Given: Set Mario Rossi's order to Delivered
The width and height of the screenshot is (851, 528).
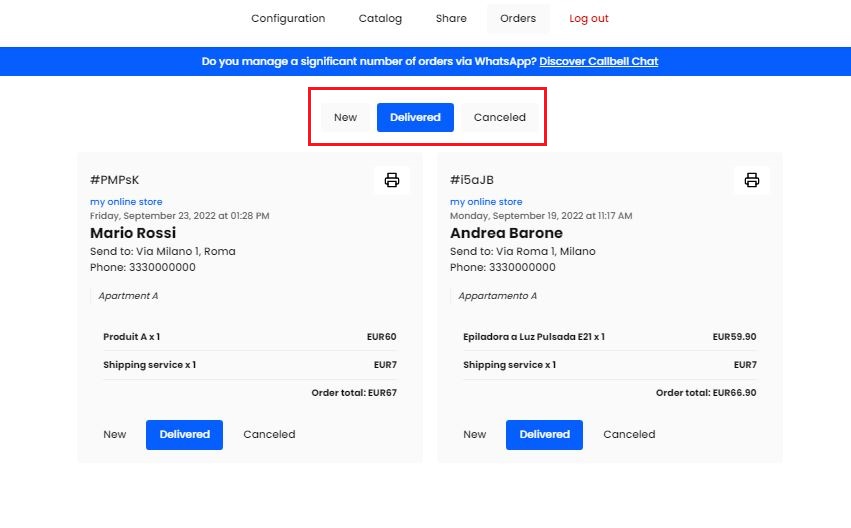Looking at the screenshot, I should coord(184,434).
